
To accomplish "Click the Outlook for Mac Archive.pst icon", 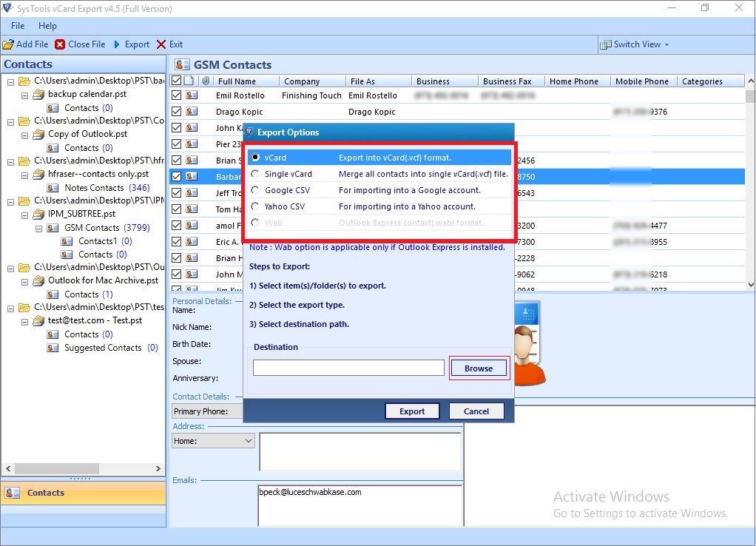I will (x=38, y=280).
